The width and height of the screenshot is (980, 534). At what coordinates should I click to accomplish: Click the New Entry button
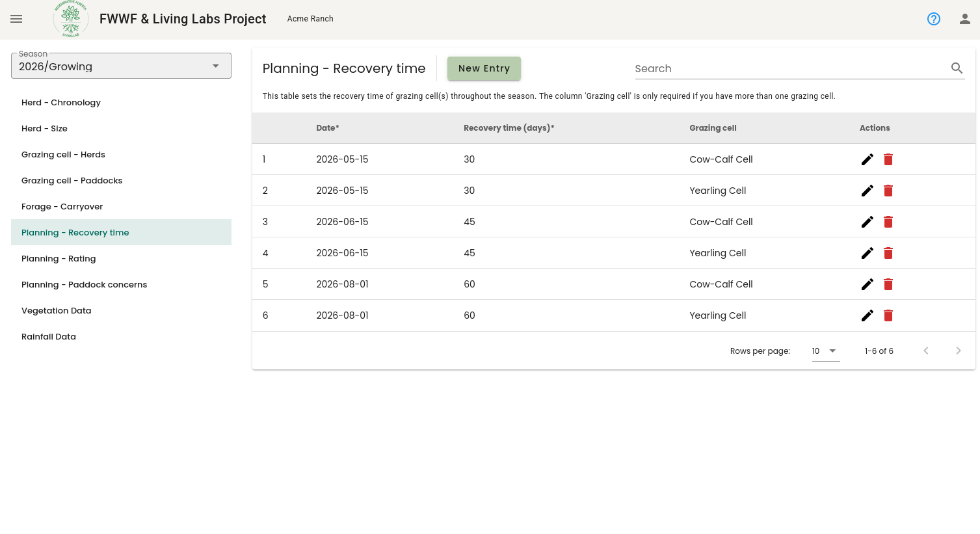click(484, 68)
